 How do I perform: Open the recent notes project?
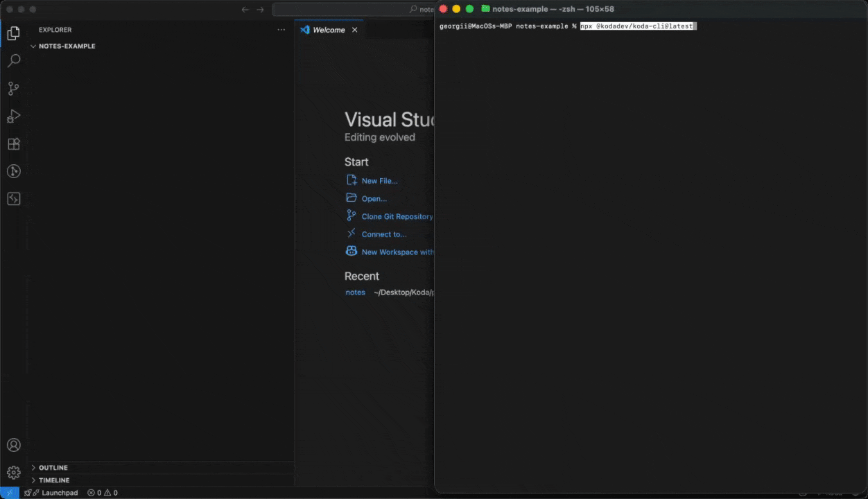coord(355,292)
